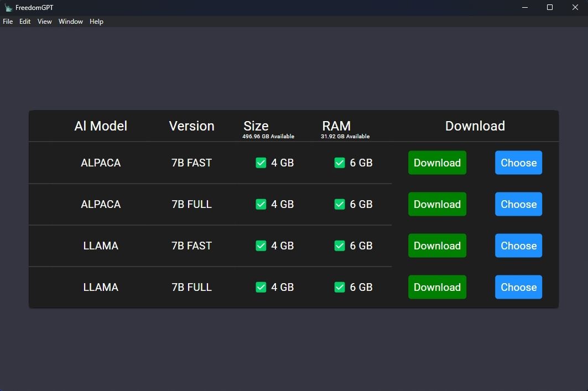This screenshot has height=391, width=588.
Task: Toggle the 6 GB RAM checkbox for ALPACA 7B FULL
Action: tap(340, 204)
